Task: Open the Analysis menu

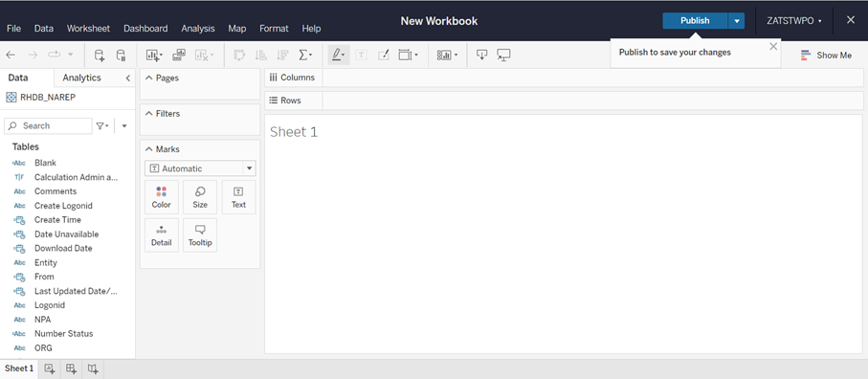Action: point(198,28)
